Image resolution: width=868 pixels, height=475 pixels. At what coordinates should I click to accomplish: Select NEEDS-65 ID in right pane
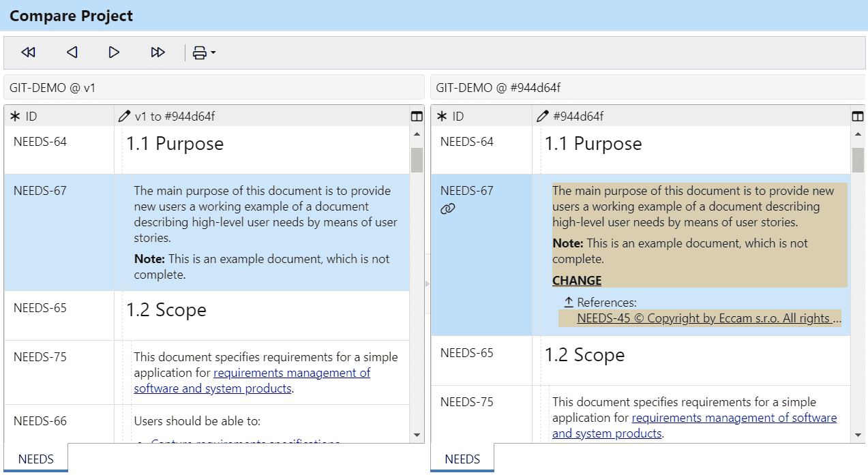click(467, 353)
